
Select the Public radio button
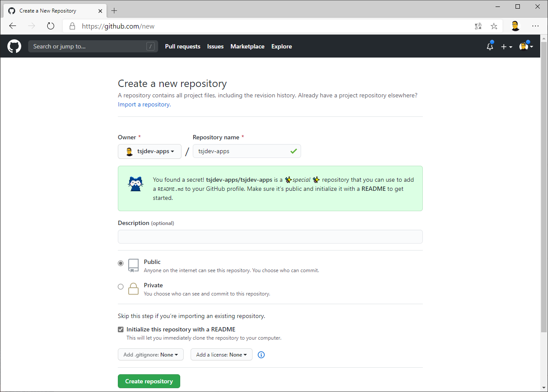[x=121, y=263]
